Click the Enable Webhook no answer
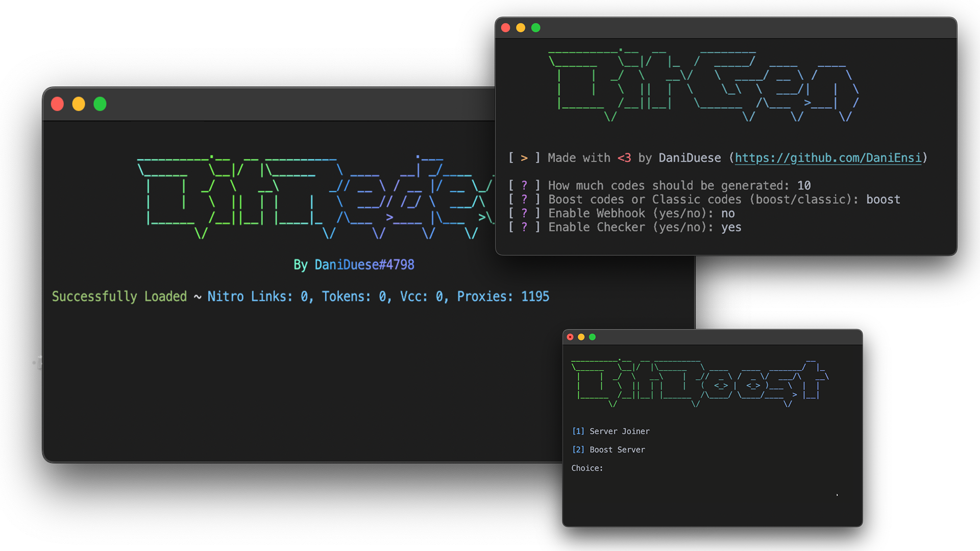The width and height of the screenshot is (980, 551). [728, 213]
